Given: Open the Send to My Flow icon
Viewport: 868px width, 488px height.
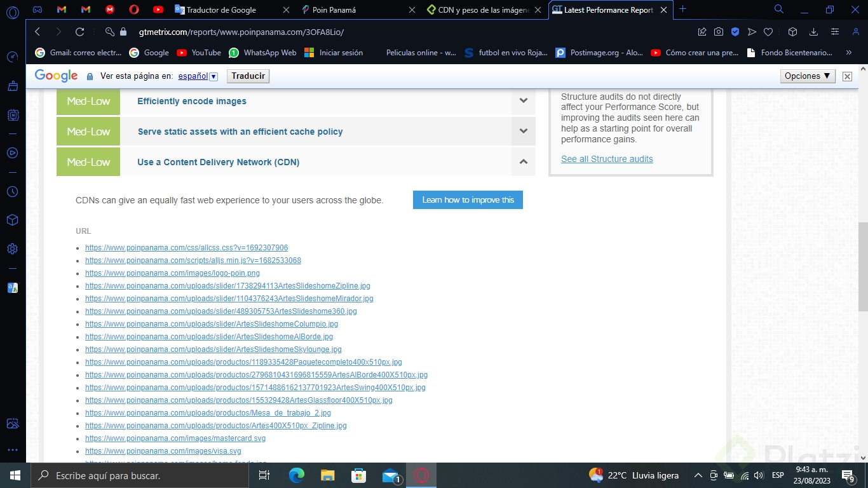Looking at the screenshot, I should (752, 30).
